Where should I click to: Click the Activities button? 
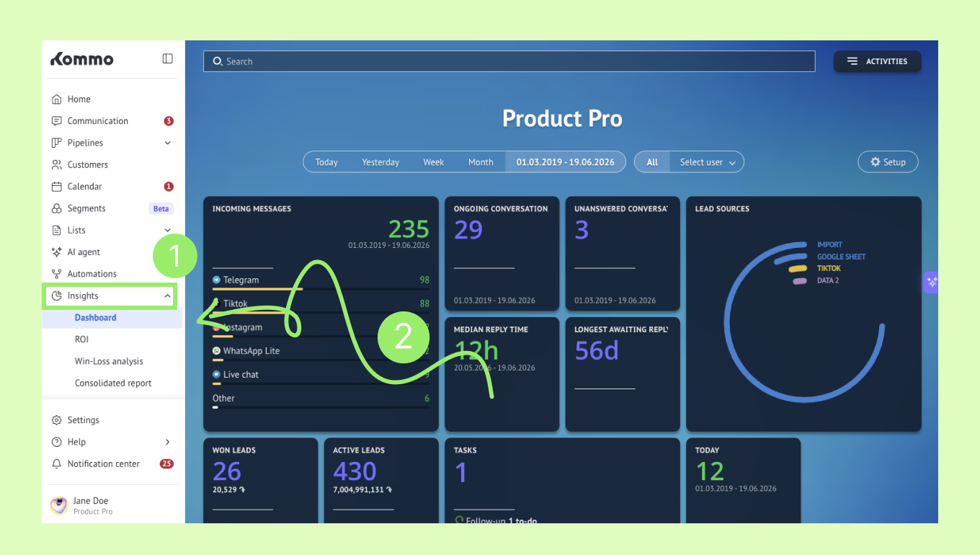tap(877, 61)
